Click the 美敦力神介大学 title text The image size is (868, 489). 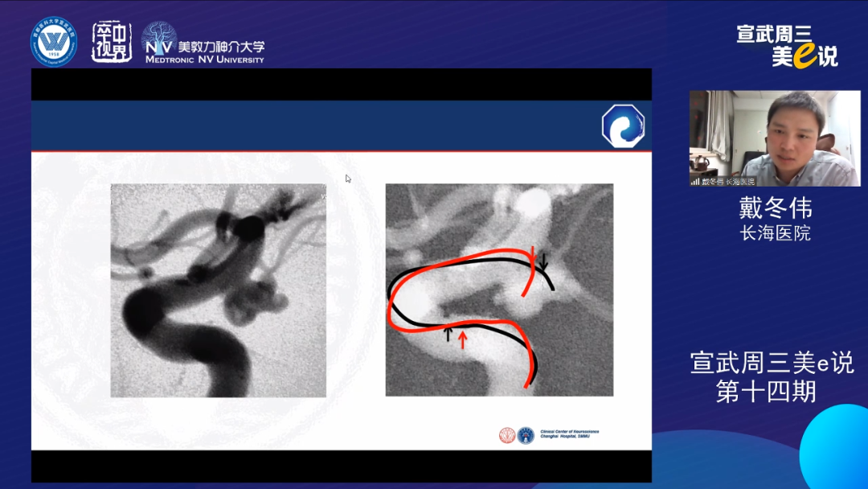(x=222, y=47)
